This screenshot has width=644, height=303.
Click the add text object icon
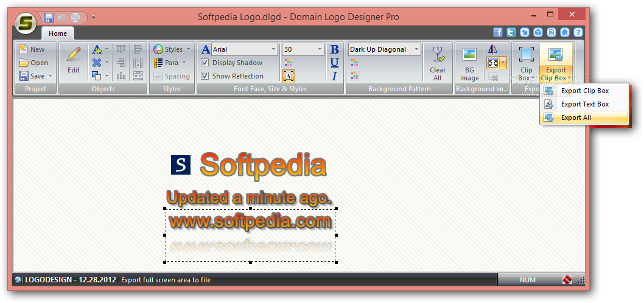click(97, 50)
